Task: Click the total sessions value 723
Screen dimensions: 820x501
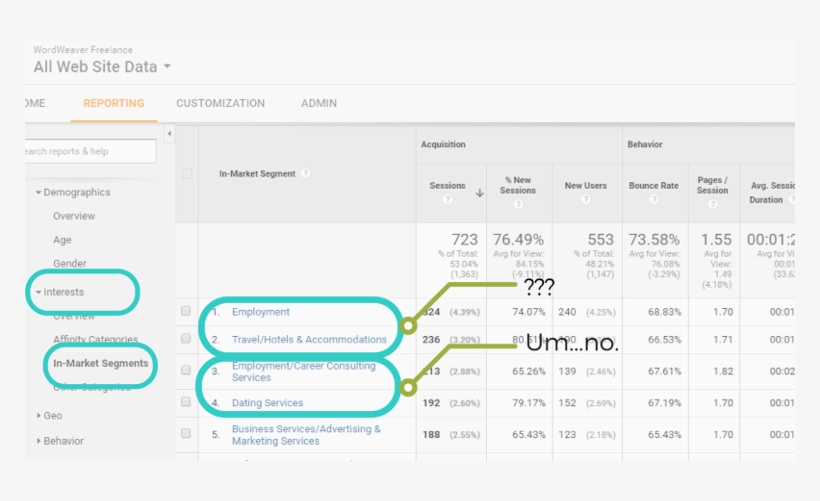Action: [x=464, y=240]
